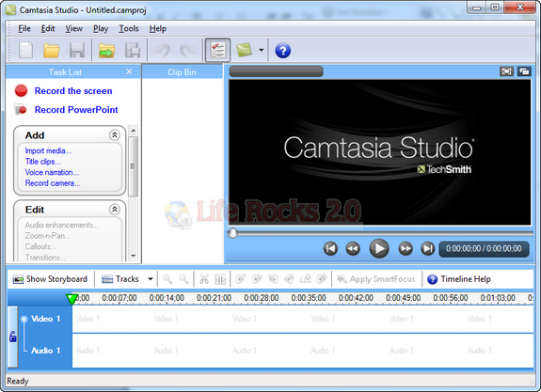Click timeline zoom in magnifier icon

tap(167, 279)
